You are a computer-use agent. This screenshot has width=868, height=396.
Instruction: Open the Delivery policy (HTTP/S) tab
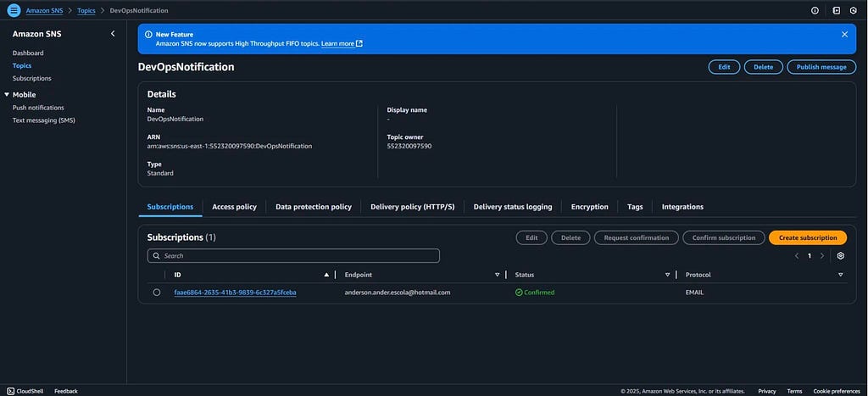[x=413, y=207]
